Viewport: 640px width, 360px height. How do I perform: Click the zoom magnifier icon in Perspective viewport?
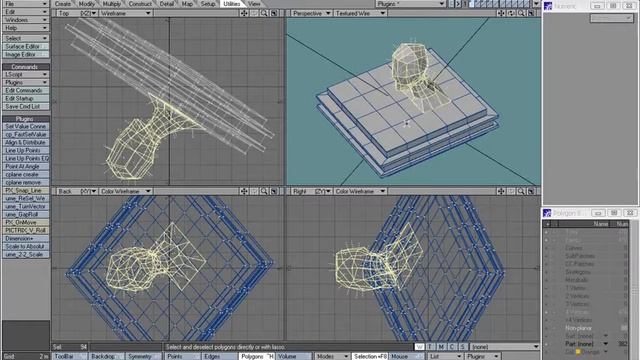coord(521,13)
